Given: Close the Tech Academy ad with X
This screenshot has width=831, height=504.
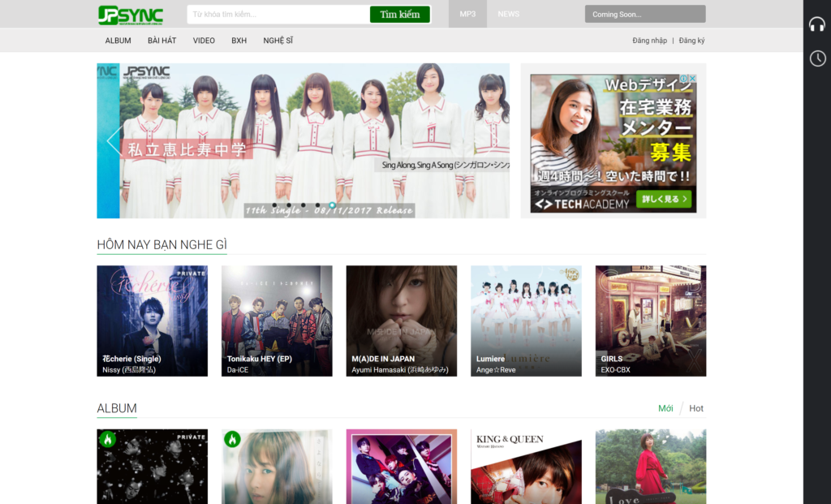Looking at the screenshot, I should pos(692,79).
